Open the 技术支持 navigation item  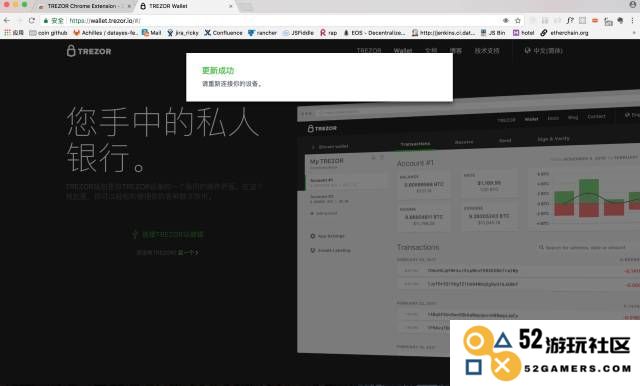(487, 51)
